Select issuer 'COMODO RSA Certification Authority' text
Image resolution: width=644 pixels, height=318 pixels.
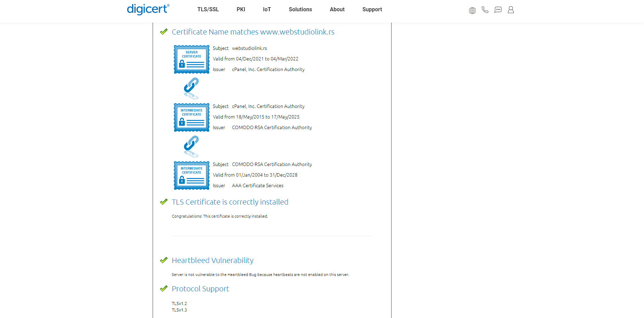point(272,127)
